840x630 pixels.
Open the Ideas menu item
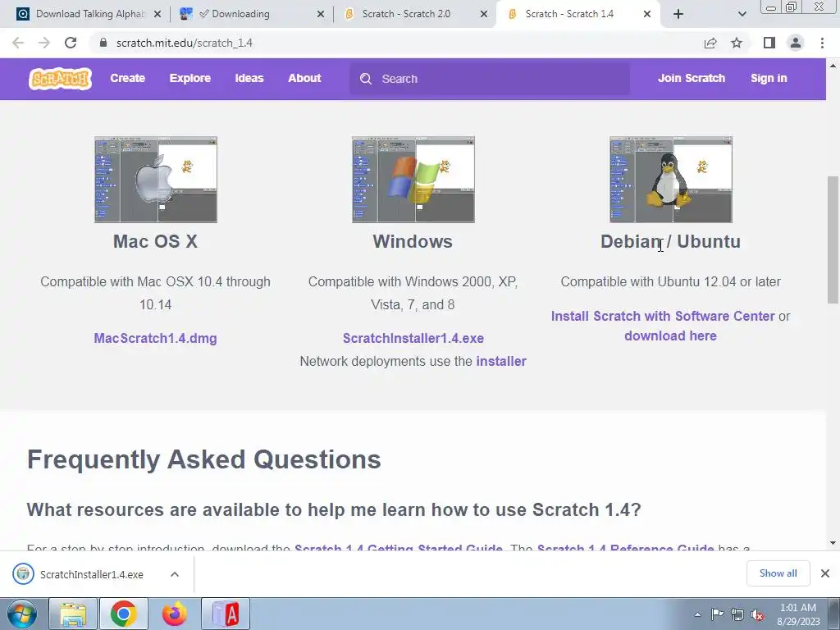coord(249,78)
